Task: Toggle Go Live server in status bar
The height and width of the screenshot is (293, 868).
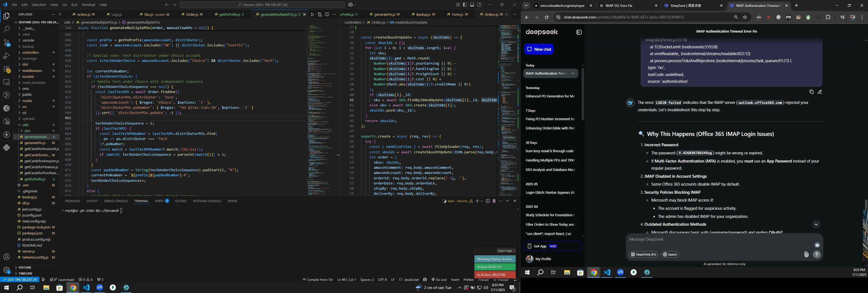Action: pyautogui.click(x=439, y=279)
